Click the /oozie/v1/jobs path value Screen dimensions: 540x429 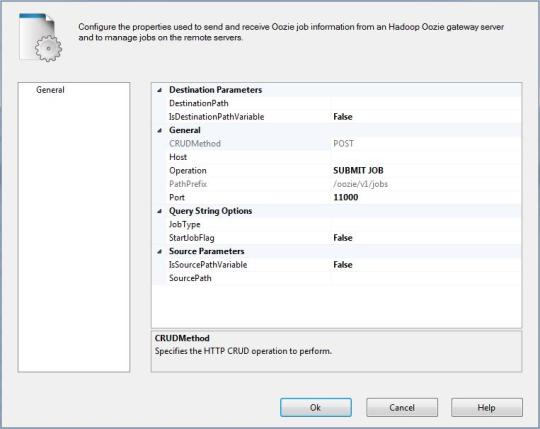point(360,184)
